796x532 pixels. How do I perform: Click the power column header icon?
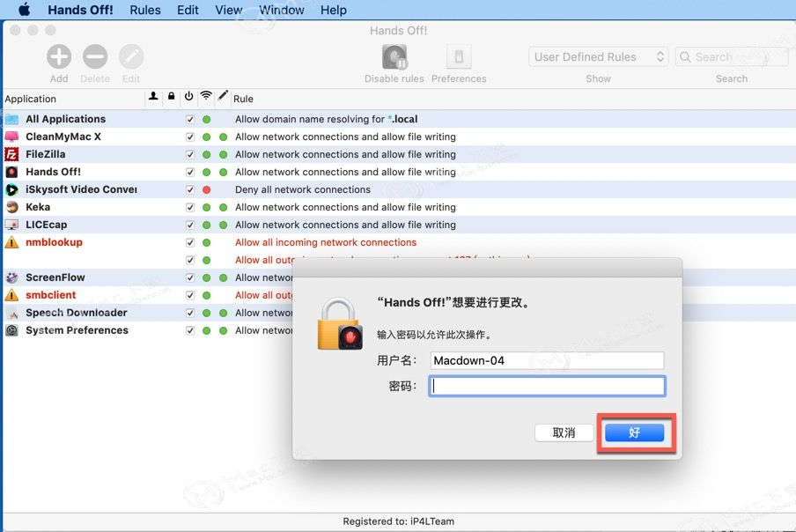(x=188, y=96)
